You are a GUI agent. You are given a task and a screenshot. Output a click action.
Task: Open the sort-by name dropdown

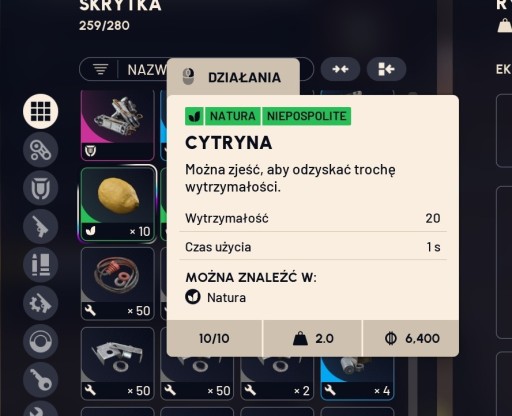147,70
